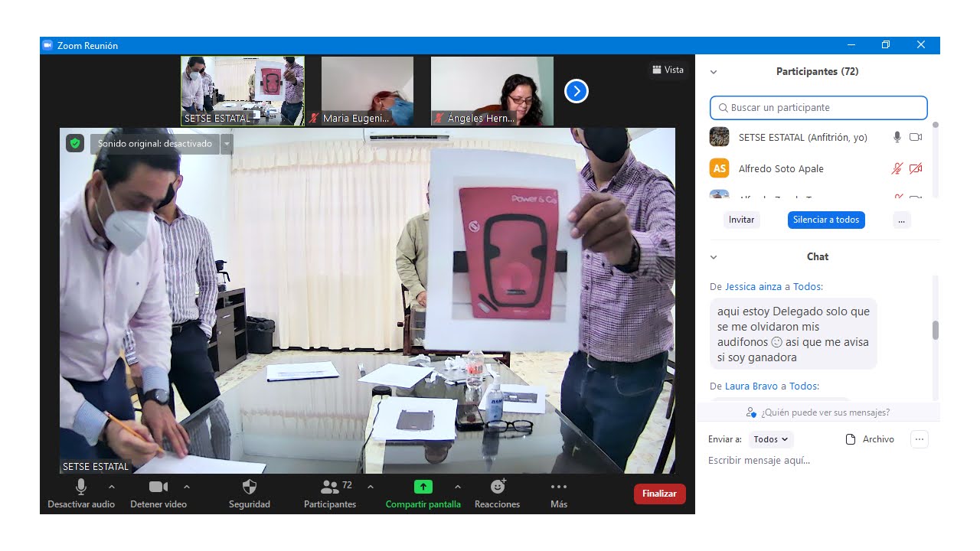Click sender name Jessica ainza in chat
This screenshot has width=980, height=551.
pyautogui.click(x=753, y=287)
